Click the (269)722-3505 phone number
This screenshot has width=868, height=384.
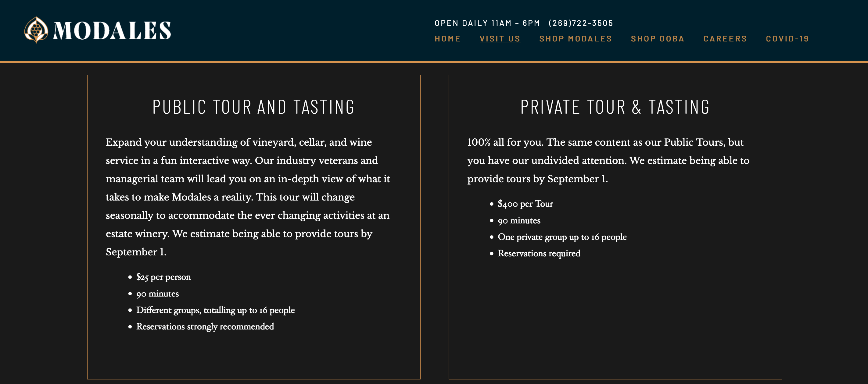click(x=581, y=23)
